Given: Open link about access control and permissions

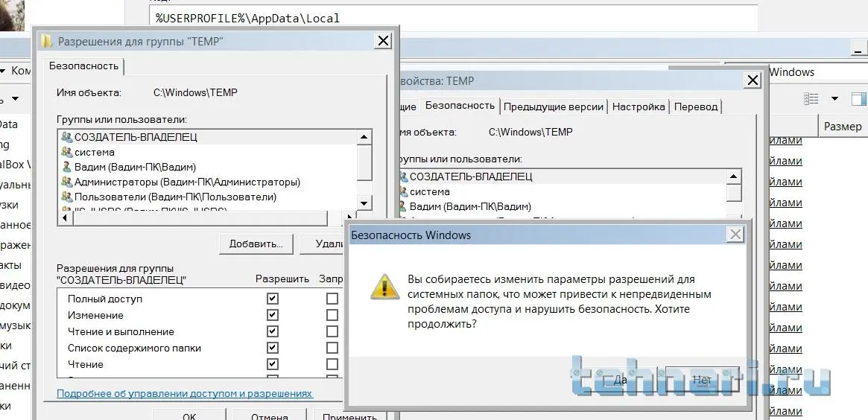Looking at the screenshot, I should click(185, 393).
